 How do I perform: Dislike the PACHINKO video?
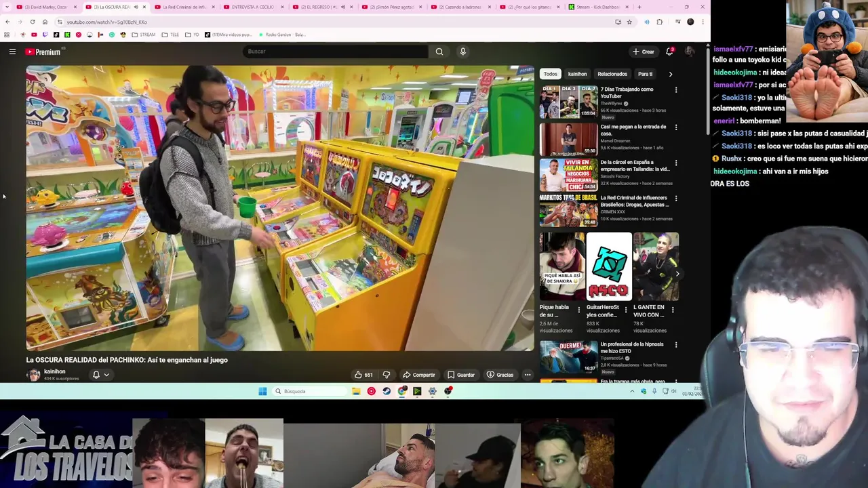pyautogui.click(x=387, y=375)
